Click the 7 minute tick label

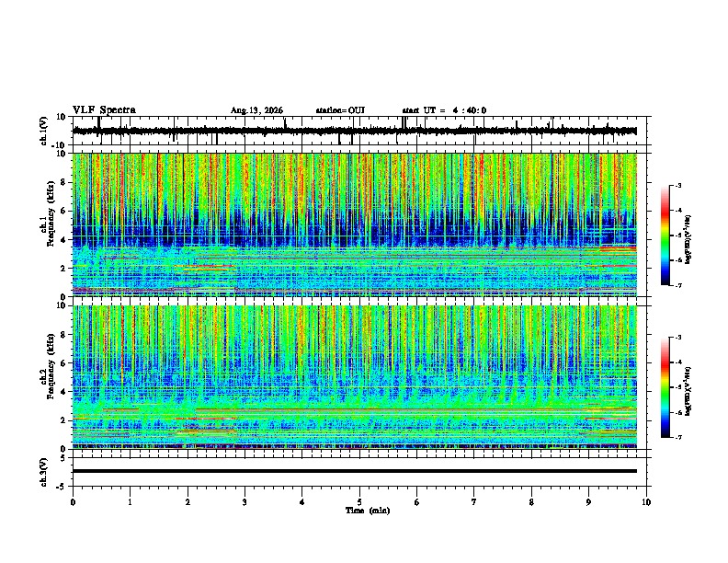(474, 502)
